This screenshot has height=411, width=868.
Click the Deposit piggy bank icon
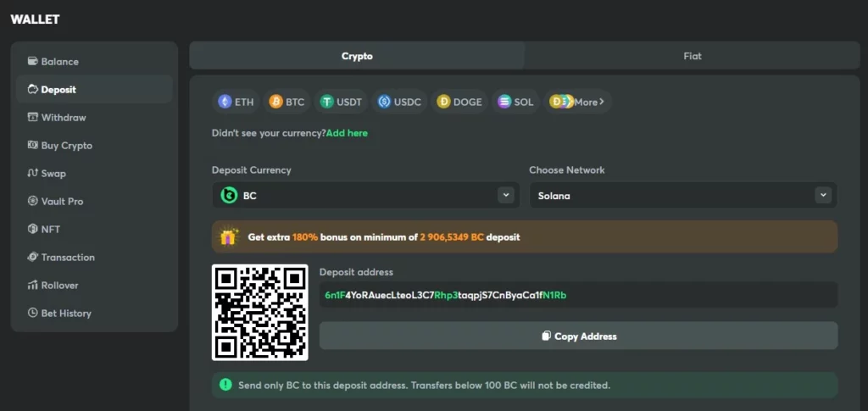tap(33, 89)
